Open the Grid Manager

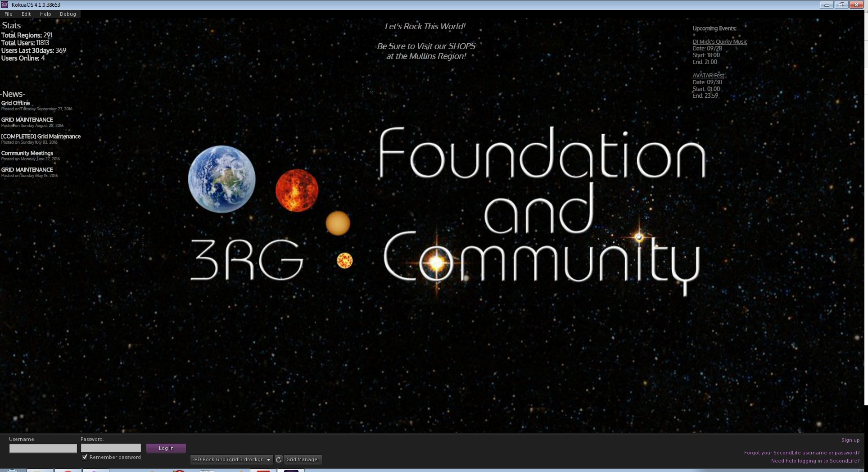point(303,459)
